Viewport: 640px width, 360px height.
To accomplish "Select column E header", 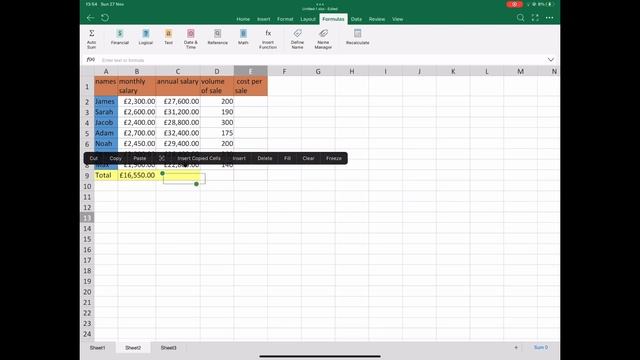I will click(251, 71).
